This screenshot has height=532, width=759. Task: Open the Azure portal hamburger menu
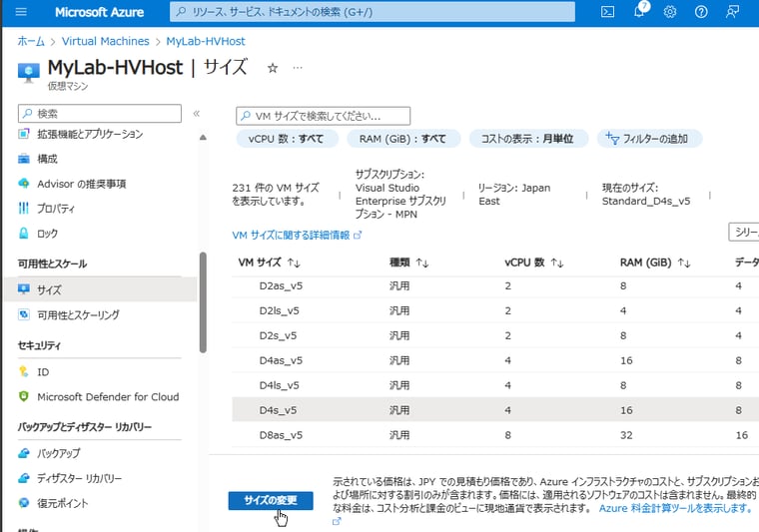pos(21,12)
